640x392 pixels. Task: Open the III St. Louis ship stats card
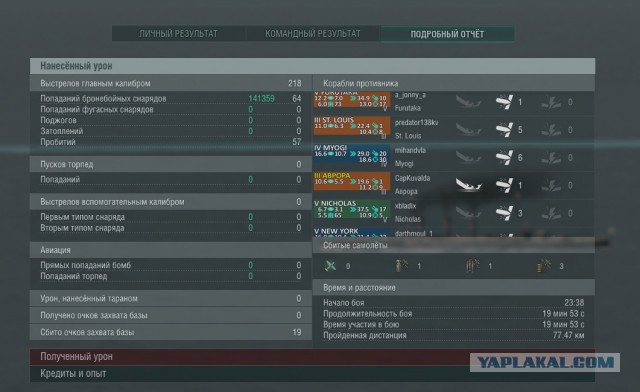click(351, 126)
